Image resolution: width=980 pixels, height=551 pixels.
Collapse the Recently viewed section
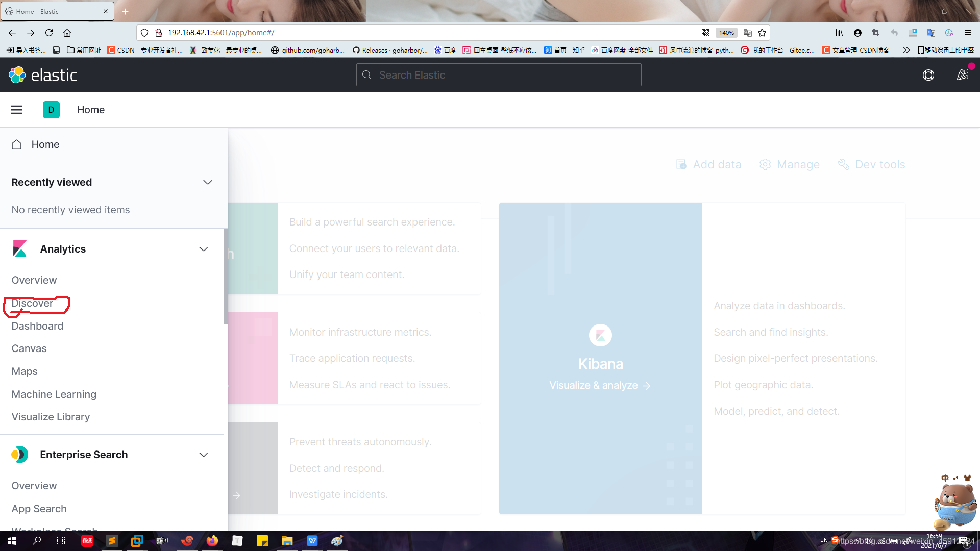pos(207,182)
